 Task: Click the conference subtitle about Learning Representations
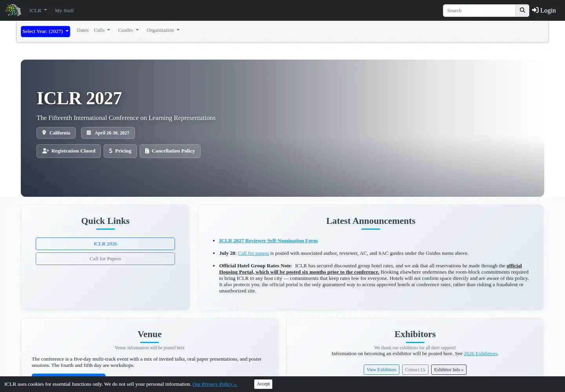coord(126,118)
